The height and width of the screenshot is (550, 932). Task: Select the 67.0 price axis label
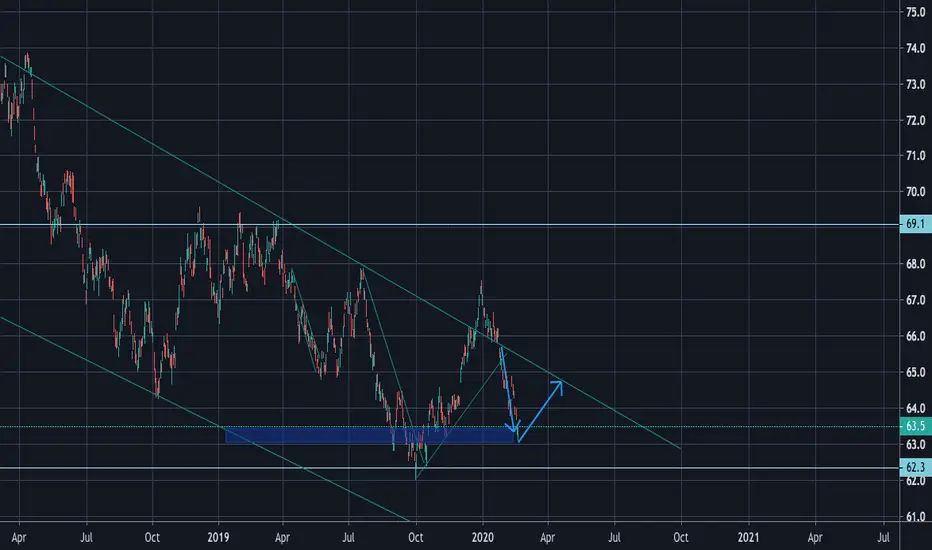pos(915,300)
